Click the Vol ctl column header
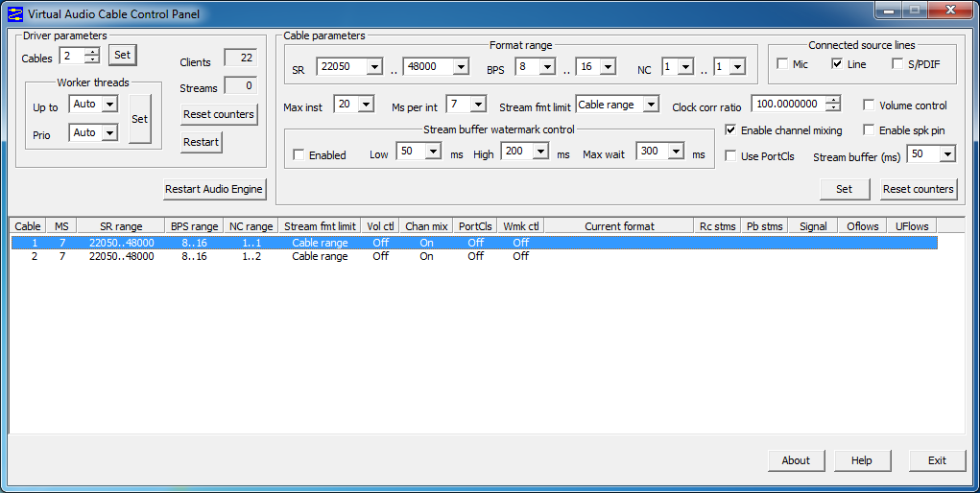The width and height of the screenshot is (980, 493). coord(381,226)
